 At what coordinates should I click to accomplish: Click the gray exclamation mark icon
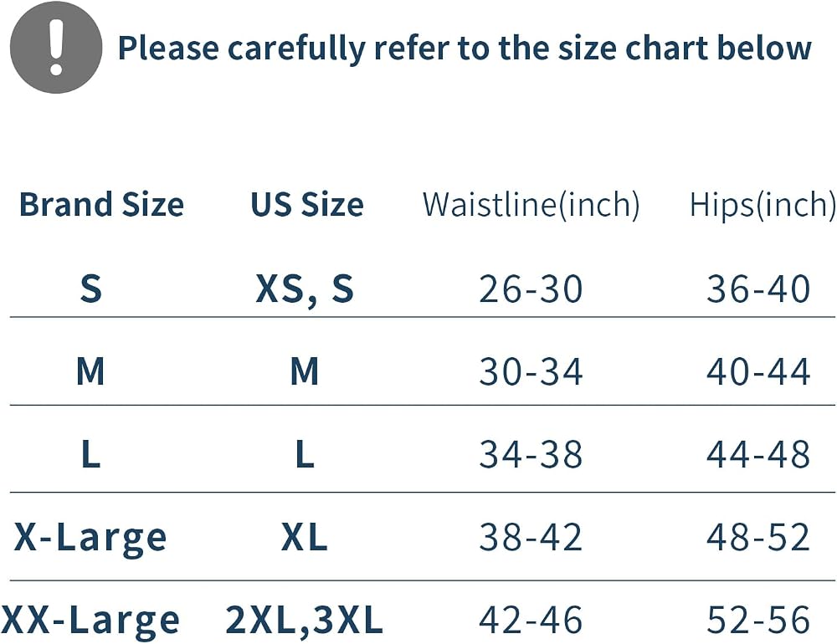56,47
